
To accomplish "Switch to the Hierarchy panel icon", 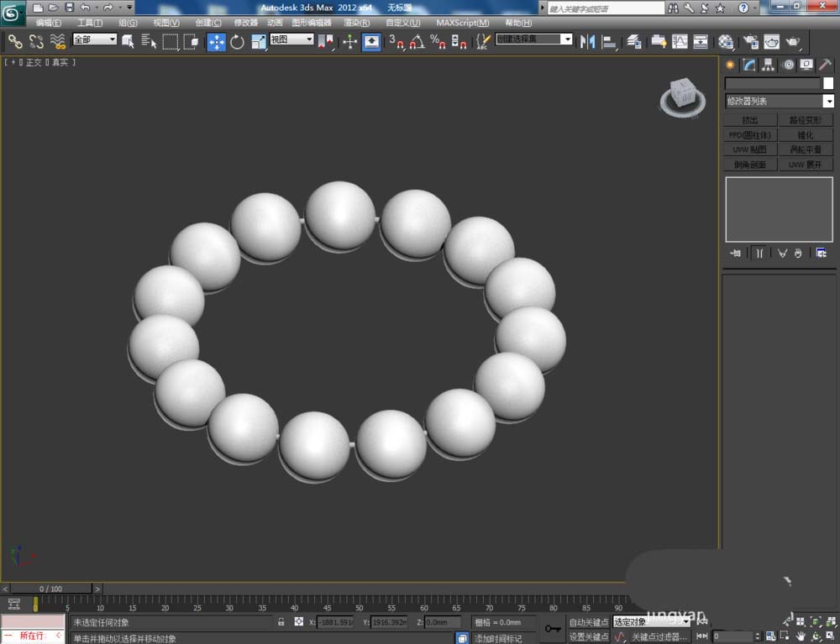I will (x=769, y=65).
